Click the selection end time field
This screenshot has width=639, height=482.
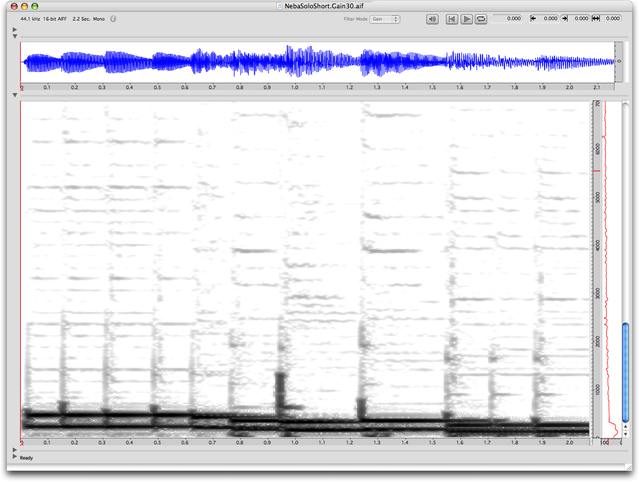579,19
